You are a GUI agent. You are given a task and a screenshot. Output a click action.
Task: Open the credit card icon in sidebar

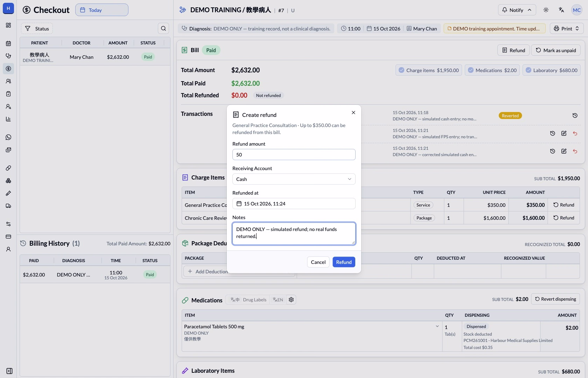[x=8, y=237]
